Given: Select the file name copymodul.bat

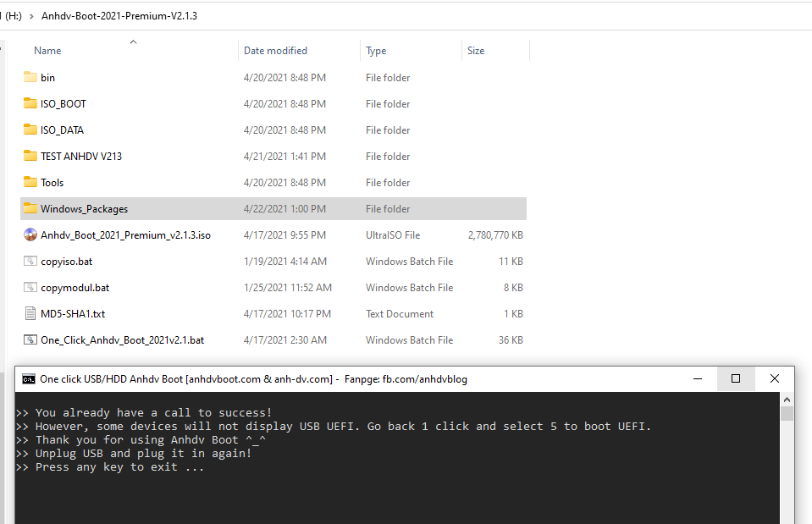Looking at the screenshot, I should (75, 288).
